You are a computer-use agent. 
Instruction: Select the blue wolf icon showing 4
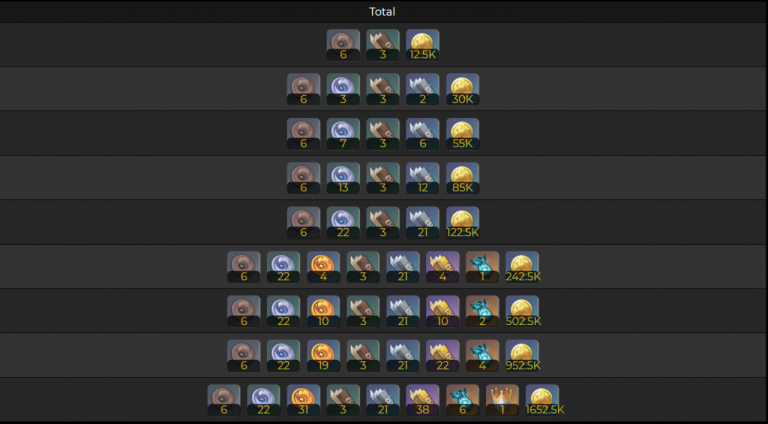point(482,356)
